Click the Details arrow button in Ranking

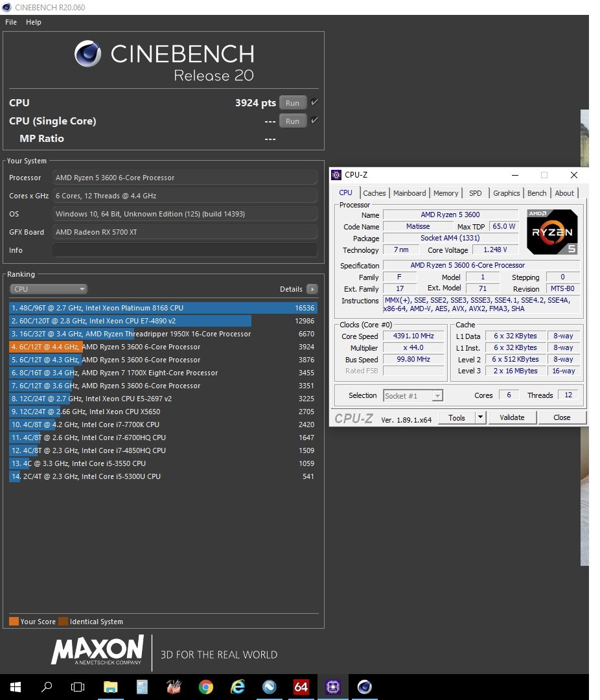pos(312,289)
